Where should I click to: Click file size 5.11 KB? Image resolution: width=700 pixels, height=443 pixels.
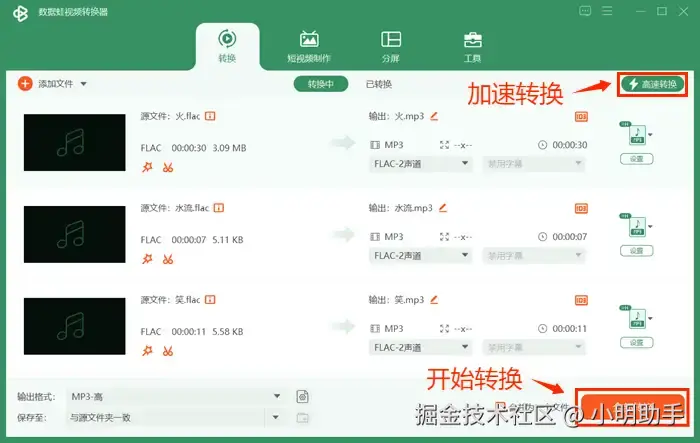point(228,240)
